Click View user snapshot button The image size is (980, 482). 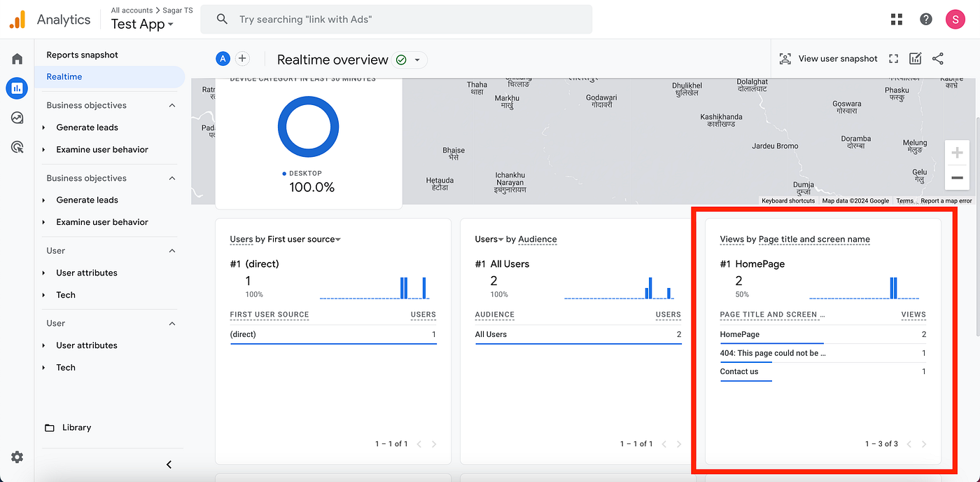(x=828, y=59)
